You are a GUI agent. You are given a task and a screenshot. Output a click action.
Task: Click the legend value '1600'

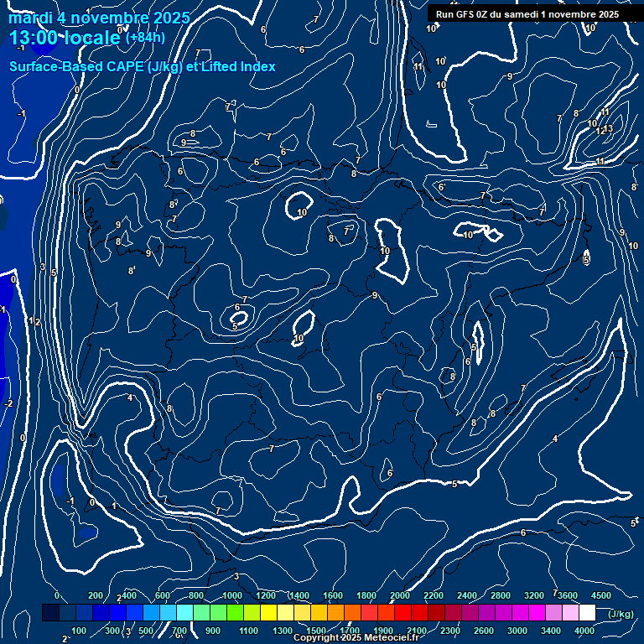pos(333,595)
